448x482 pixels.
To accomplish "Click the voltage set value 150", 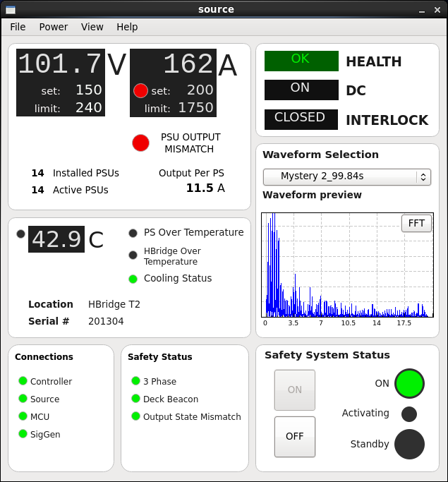I will click(88, 90).
